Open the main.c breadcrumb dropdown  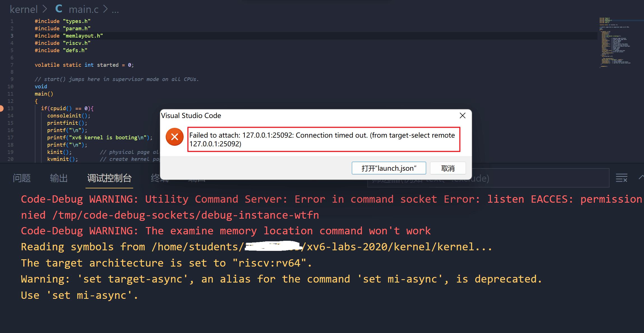[83, 9]
